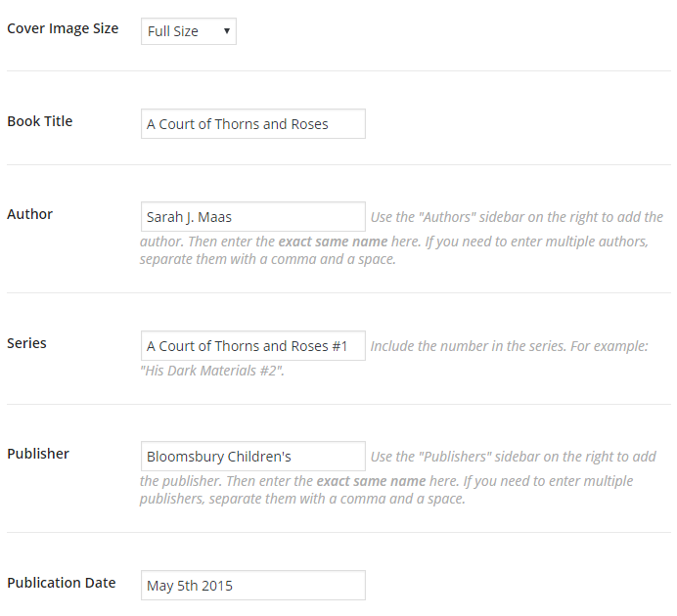Click the "Cover Image Size" label

(63, 28)
